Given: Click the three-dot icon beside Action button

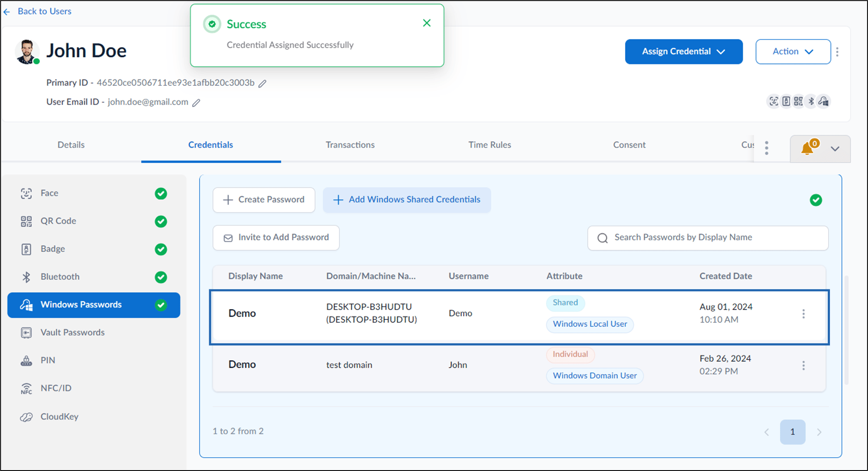Looking at the screenshot, I should coord(837,52).
